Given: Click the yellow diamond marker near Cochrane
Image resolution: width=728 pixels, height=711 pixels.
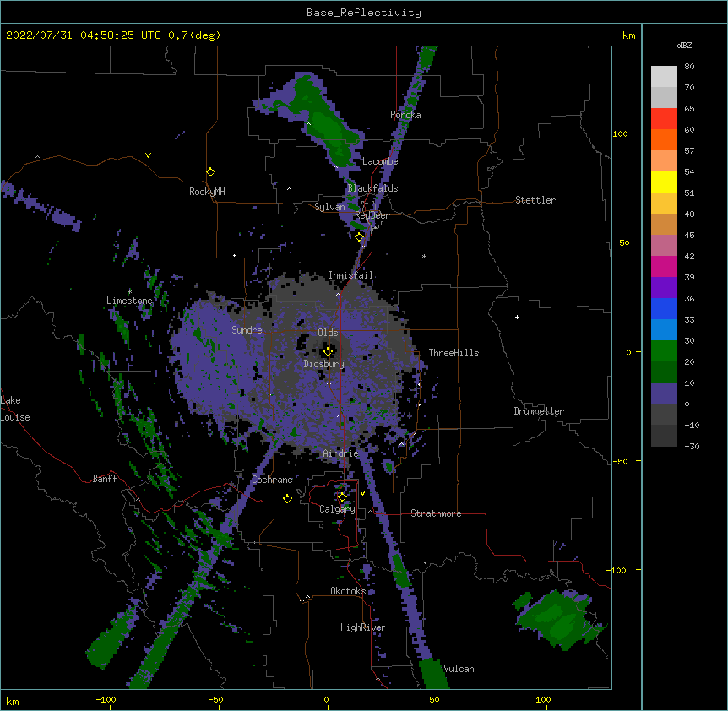Looking at the screenshot, I should [x=287, y=498].
